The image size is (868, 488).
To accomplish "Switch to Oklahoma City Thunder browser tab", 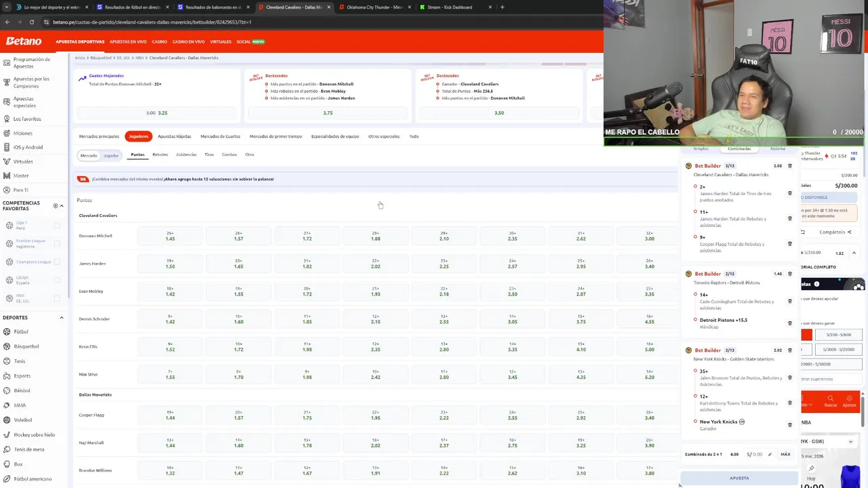I will click(374, 7).
